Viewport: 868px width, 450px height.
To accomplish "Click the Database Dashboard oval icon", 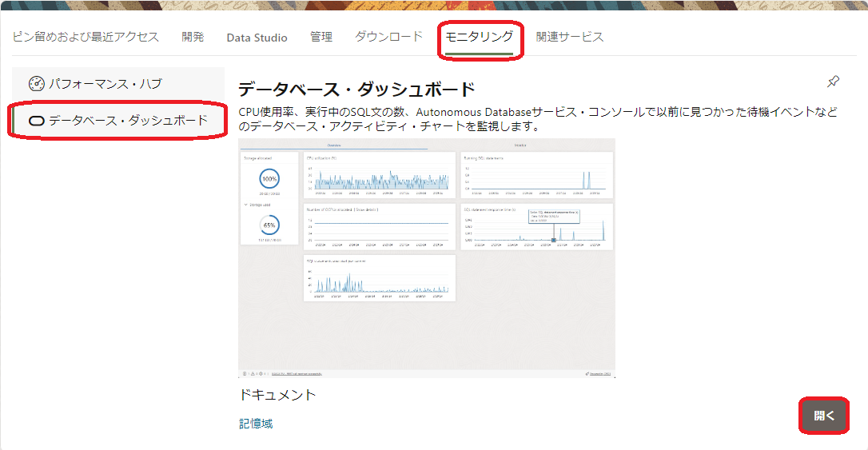I will [37, 121].
